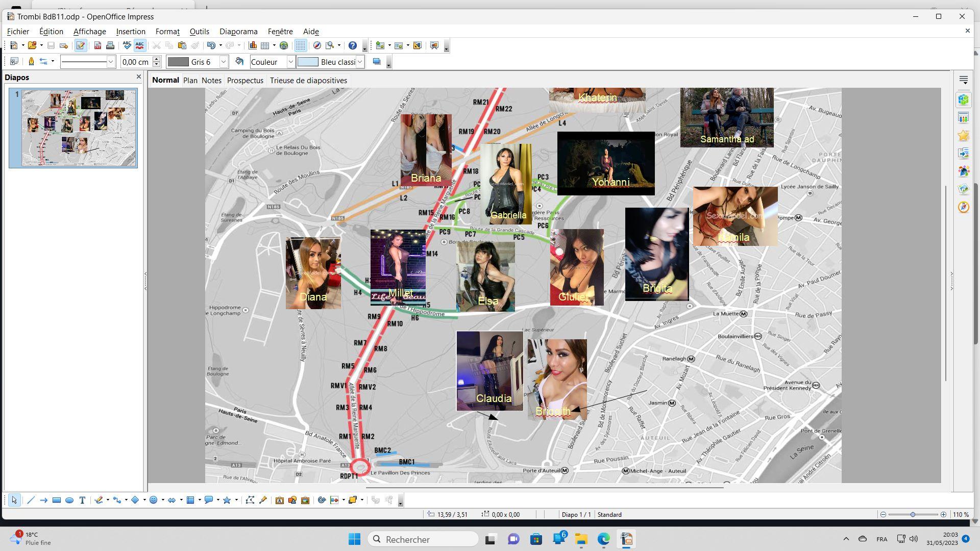The height and width of the screenshot is (551, 980).
Task: Switch to Trieuse de diapositives tab
Action: point(308,81)
